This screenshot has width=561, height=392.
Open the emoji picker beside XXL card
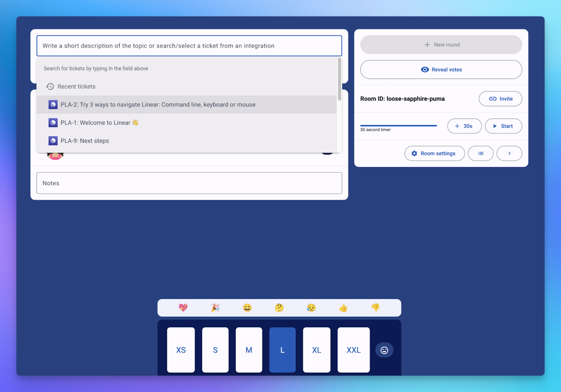click(384, 350)
